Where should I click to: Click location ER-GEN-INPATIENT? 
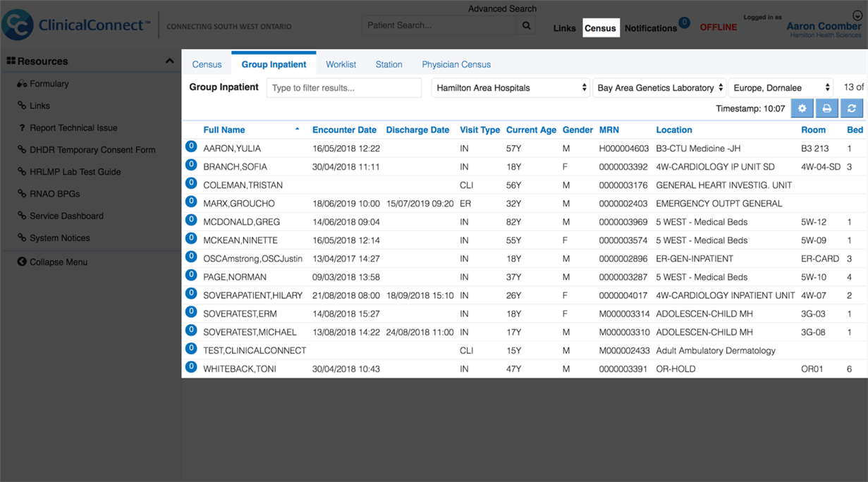click(x=695, y=259)
